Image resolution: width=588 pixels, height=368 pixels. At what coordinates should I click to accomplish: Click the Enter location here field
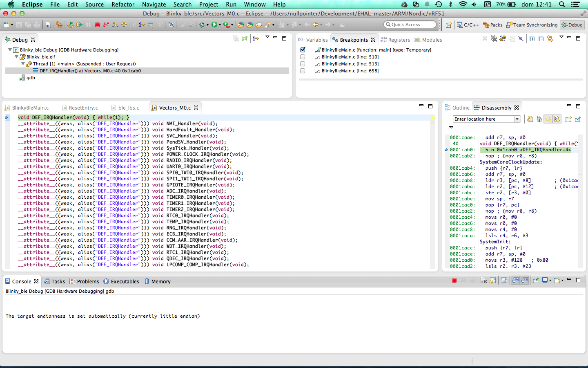pos(484,119)
